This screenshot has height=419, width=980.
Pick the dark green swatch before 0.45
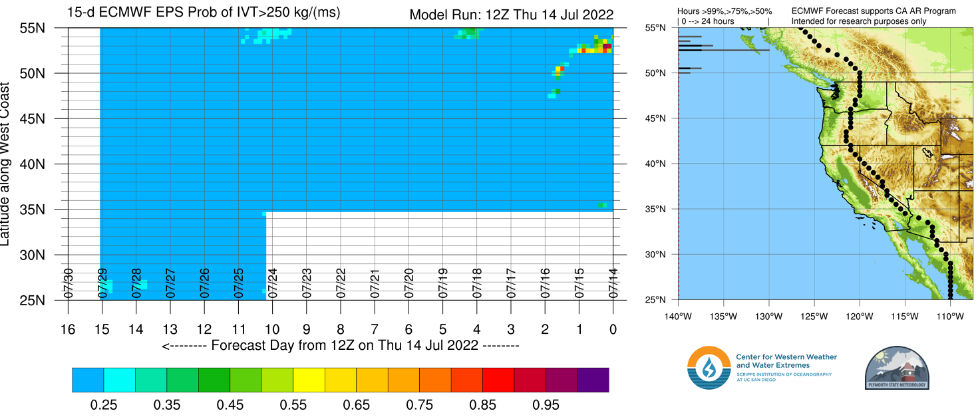point(214,380)
